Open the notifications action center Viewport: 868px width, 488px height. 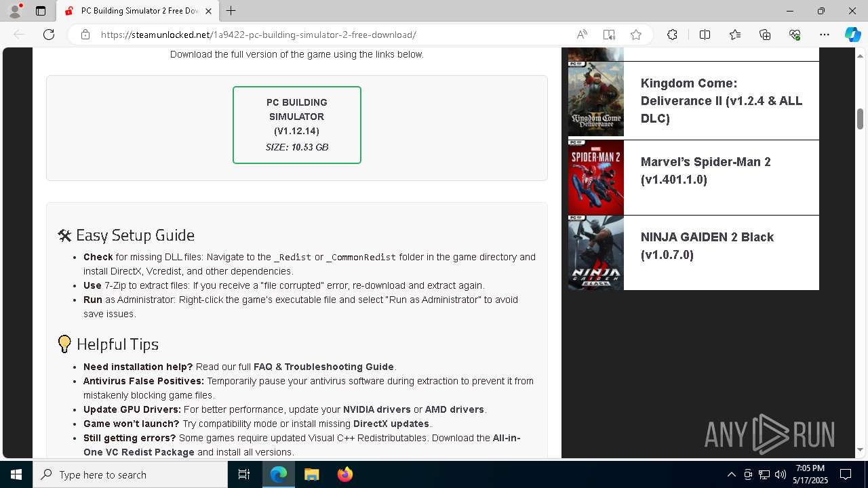coord(846,474)
